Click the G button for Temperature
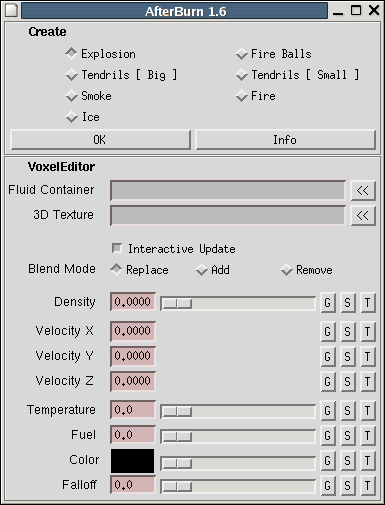Screen dimensions: 385x505 (328, 411)
